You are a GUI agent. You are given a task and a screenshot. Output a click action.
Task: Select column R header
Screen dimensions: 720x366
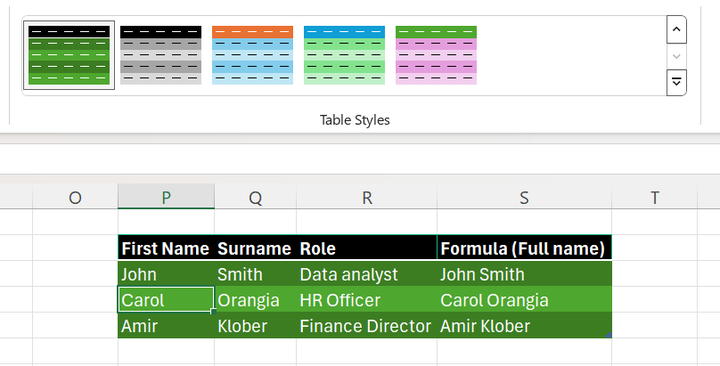tap(367, 197)
